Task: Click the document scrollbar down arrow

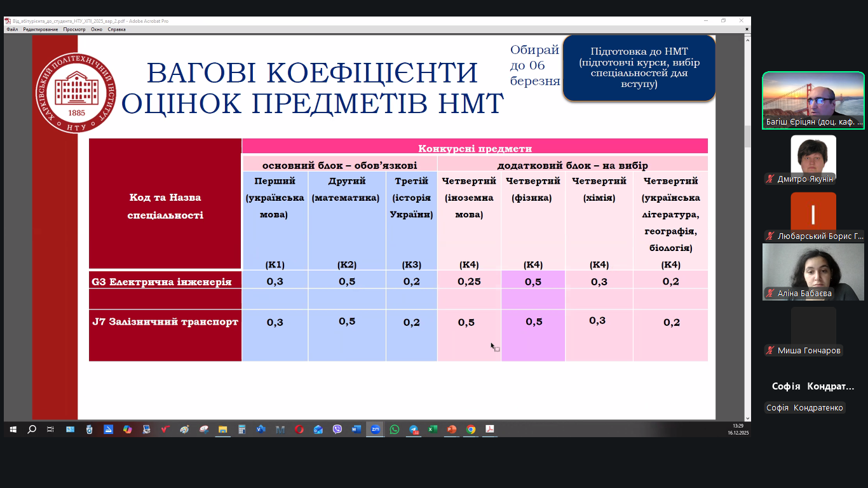Action: click(x=747, y=417)
